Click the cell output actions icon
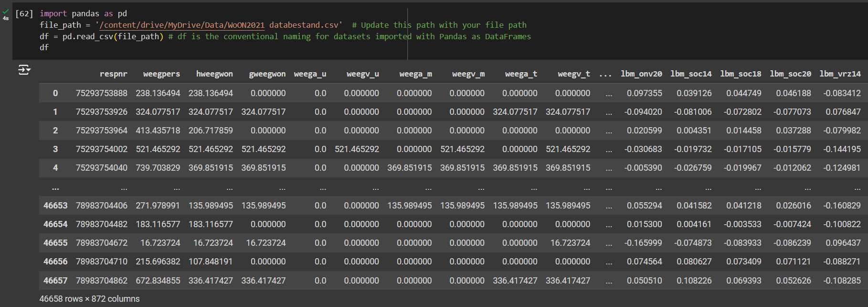This screenshot has height=307, width=868. click(24, 70)
